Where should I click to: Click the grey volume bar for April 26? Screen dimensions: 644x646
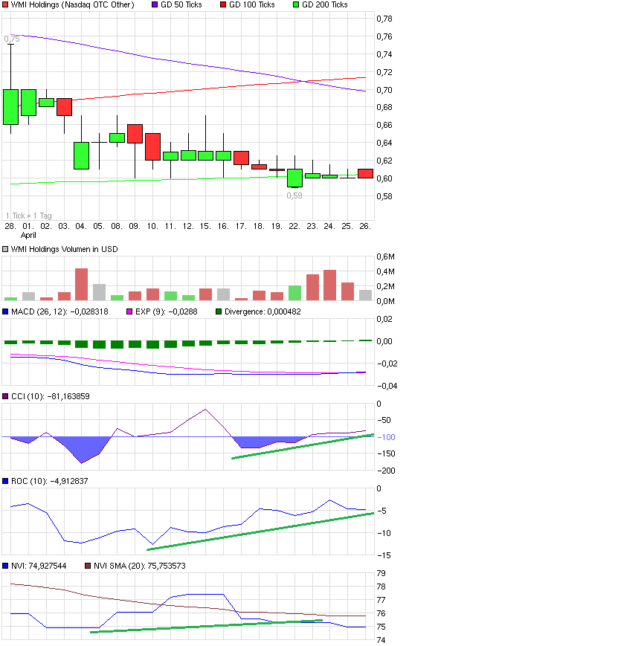[x=365, y=295]
